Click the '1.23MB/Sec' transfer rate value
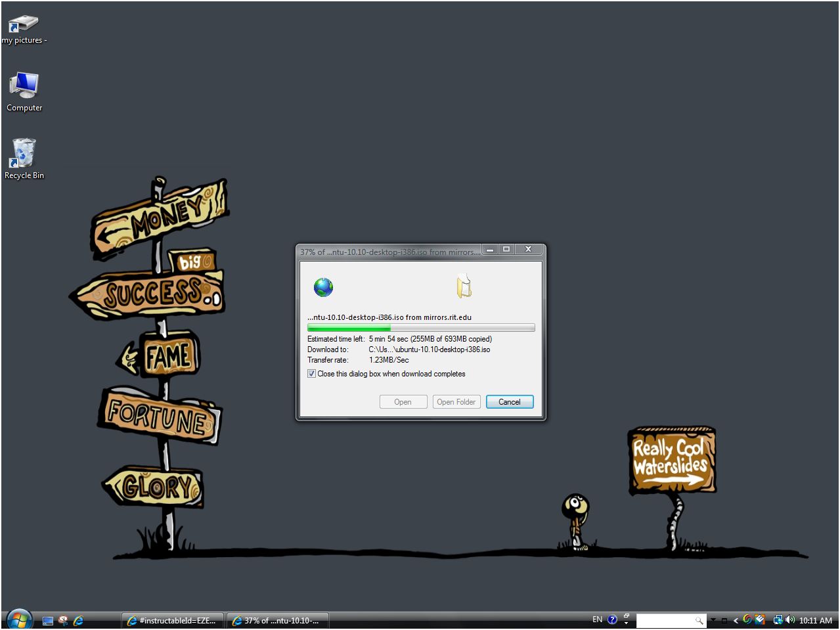The width and height of the screenshot is (840, 630). click(389, 360)
